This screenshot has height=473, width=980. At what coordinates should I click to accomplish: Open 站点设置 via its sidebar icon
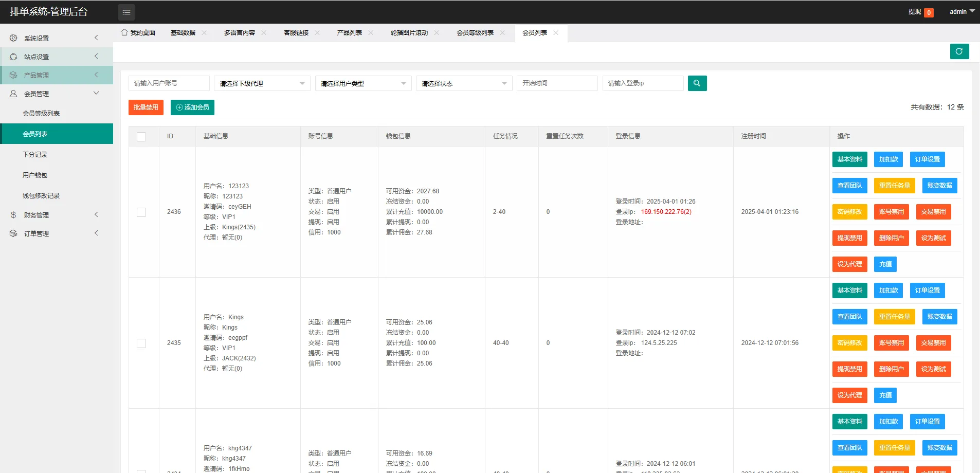coord(13,57)
